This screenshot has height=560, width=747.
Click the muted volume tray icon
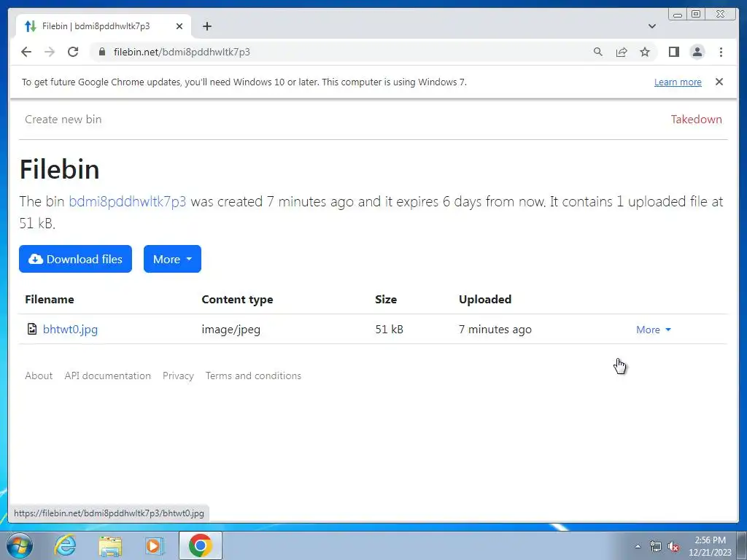click(x=673, y=546)
